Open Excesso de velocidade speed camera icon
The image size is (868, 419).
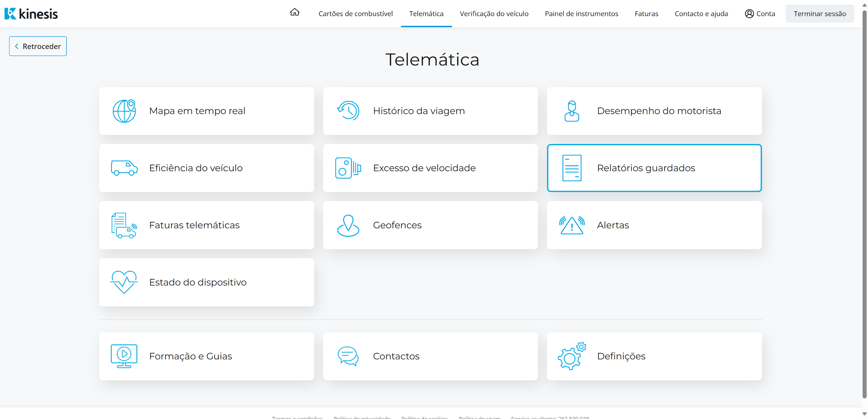[x=348, y=168]
